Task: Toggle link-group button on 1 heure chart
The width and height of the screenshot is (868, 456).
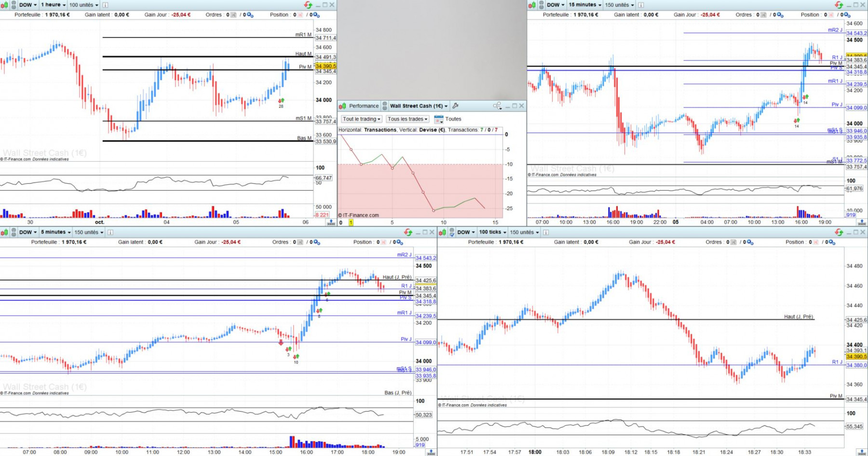Action: (x=14, y=5)
